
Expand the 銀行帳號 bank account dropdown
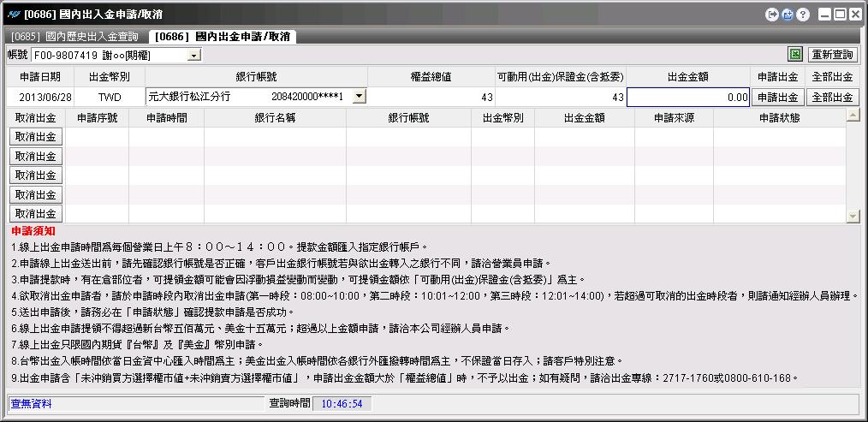click(359, 97)
